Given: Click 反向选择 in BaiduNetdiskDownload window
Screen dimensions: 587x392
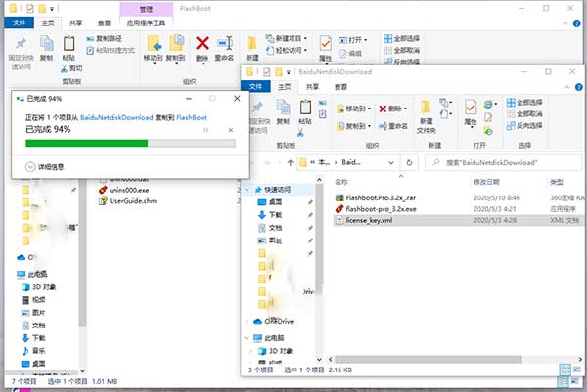Looking at the screenshot, I should 524,126.
